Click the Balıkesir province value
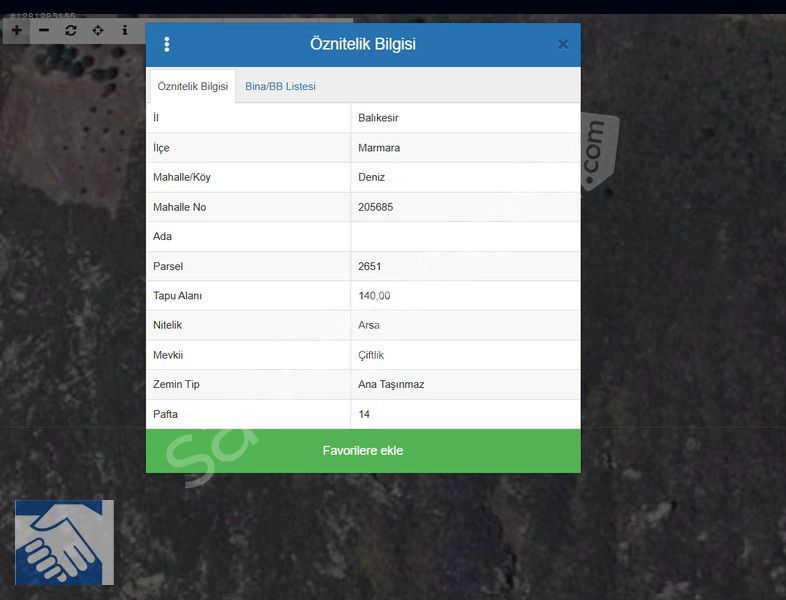786x600 pixels. pos(379,118)
